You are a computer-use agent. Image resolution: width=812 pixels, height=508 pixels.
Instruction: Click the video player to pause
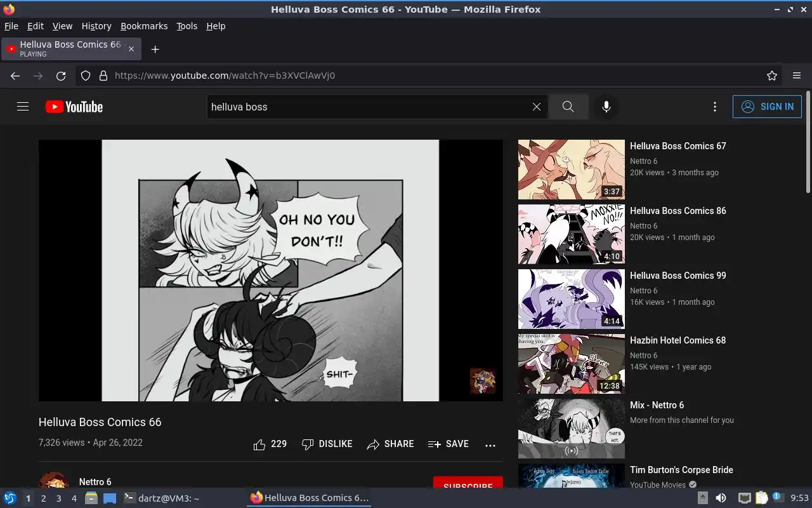tap(271, 271)
